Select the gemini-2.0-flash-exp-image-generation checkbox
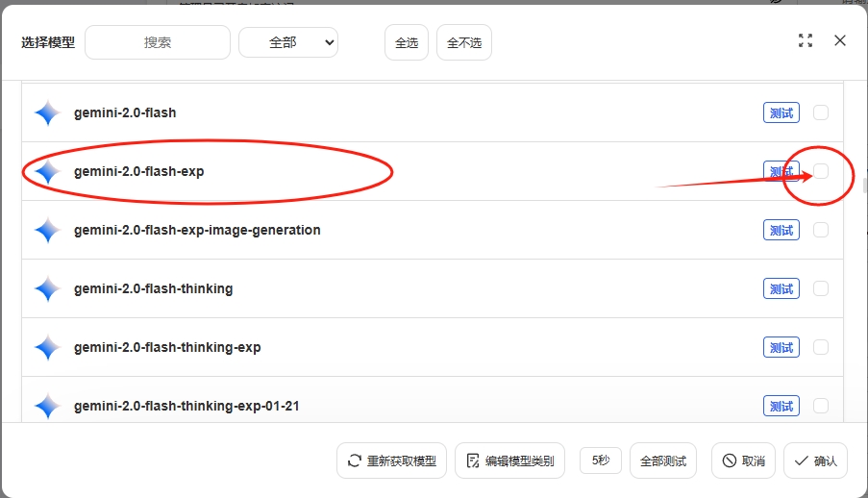 [821, 230]
